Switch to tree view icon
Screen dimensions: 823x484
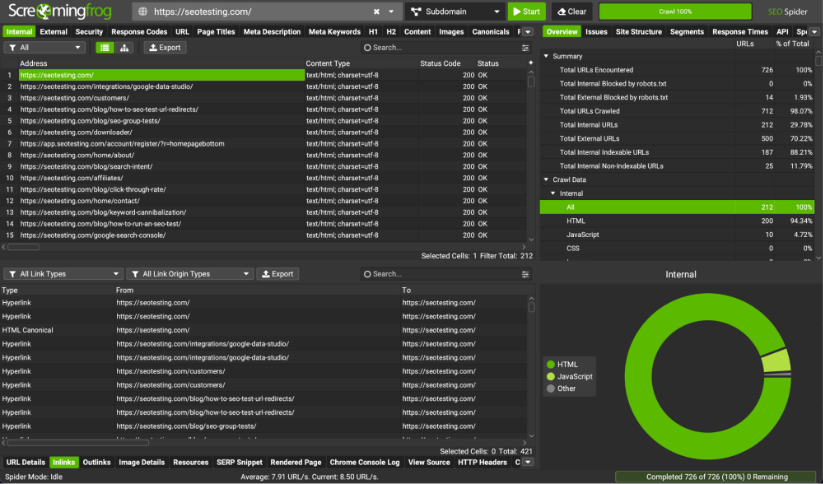pyautogui.click(x=124, y=47)
